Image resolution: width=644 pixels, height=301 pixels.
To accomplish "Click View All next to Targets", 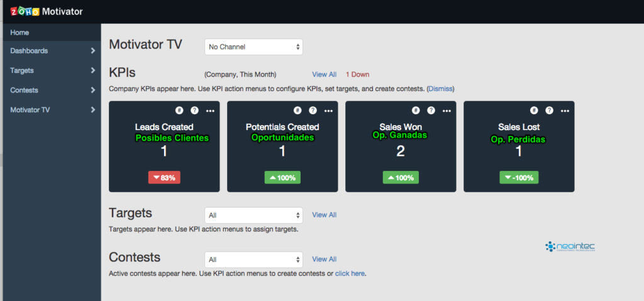I will (x=324, y=215).
